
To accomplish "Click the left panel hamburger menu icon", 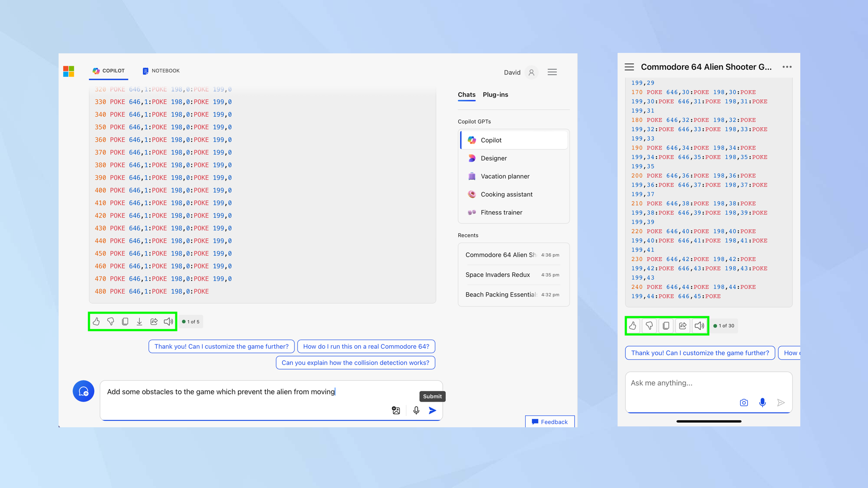I will coord(552,72).
